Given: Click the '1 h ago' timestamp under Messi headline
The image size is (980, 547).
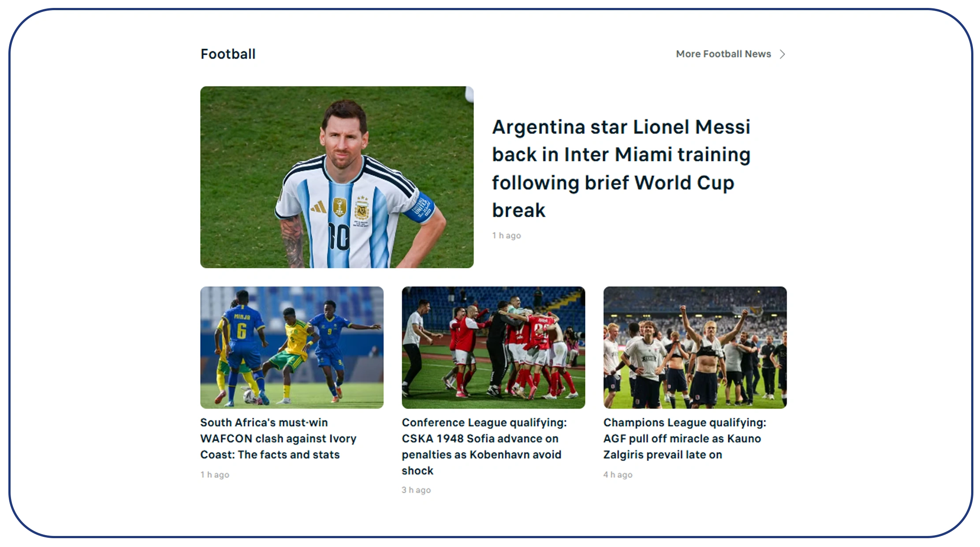Looking at the screenshot, I should click(x=507, y=236).
